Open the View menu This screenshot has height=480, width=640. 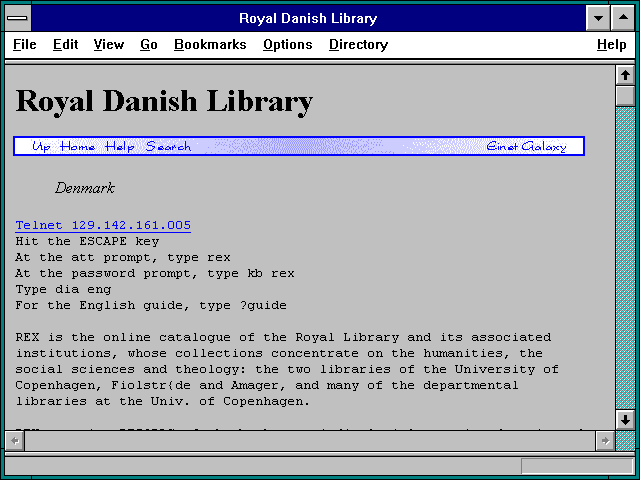click(x=109, y=44)
